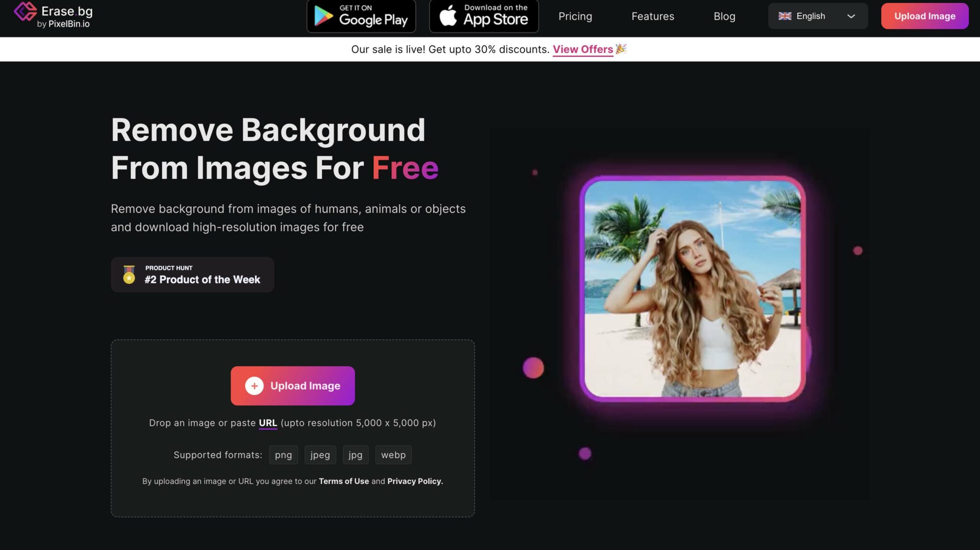Click the webp format tag

coord(393,455)
